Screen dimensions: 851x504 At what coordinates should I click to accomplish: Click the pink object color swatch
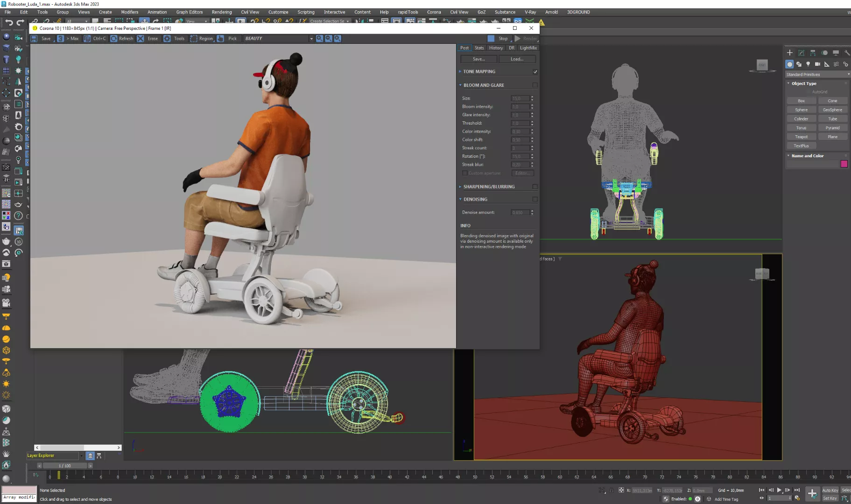pyautogui.click(x=844, y=164)
